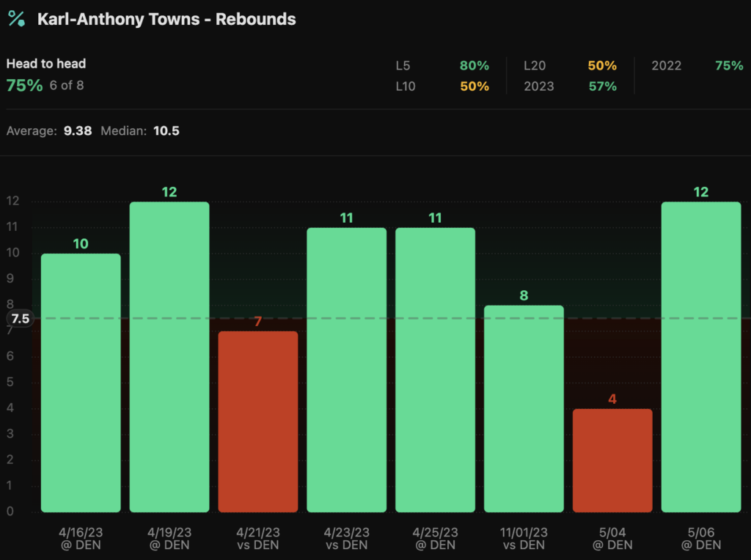Screen dimensions: 751x560
Task: Click the 12 value above 5/06 bar
Action: click(x=700, y=193)
